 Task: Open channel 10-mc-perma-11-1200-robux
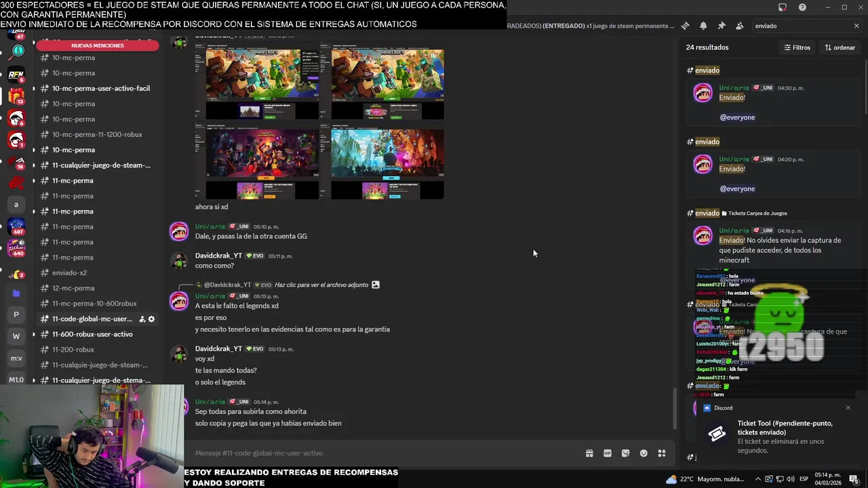pyautogui.click(x=97, y=134)
